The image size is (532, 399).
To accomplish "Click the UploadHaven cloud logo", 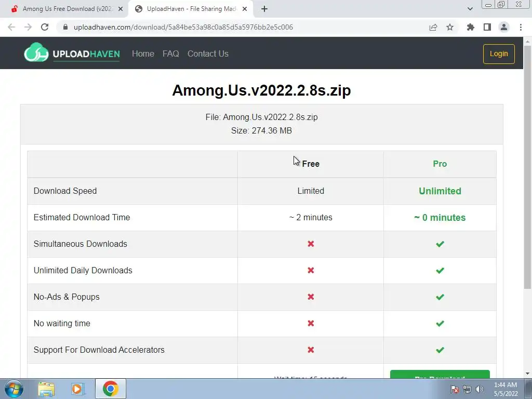I will click(36, 52).
